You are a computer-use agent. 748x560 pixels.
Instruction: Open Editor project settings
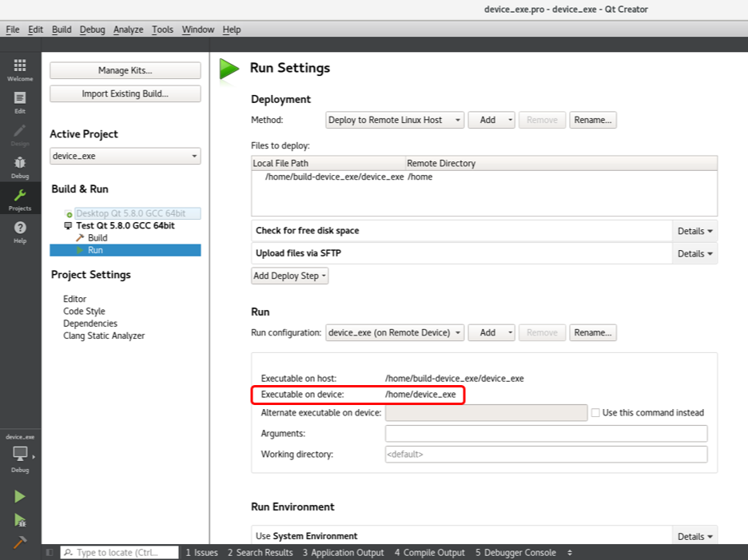(75, 299)
